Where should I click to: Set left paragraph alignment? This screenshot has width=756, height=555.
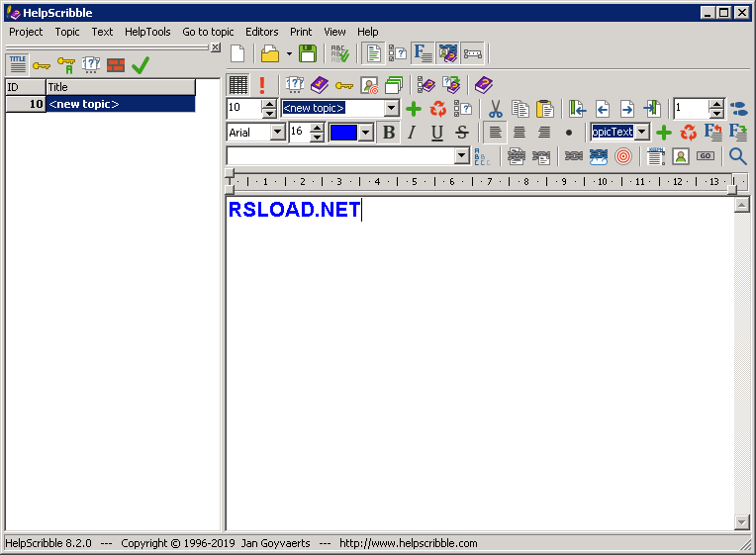click(x=495, y=133)
